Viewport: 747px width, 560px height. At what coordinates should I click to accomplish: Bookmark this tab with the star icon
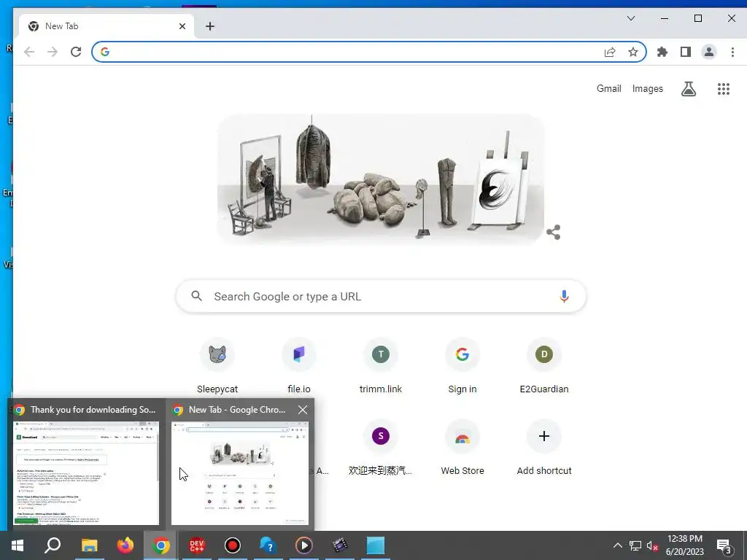pos(632,52)
